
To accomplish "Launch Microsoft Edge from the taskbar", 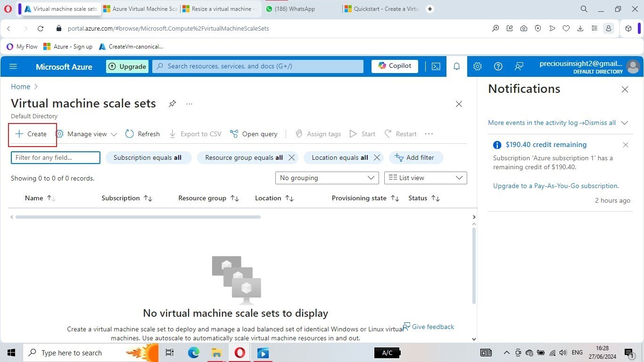I will (193, 353).
